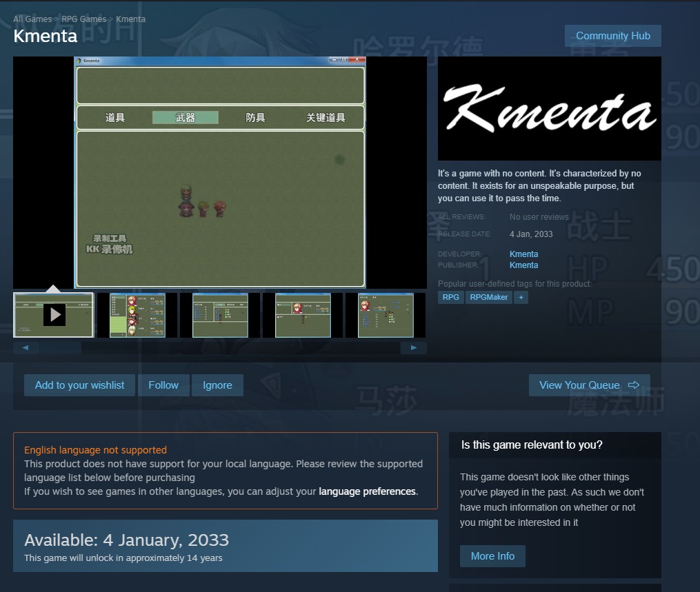
Task: Select the 防具 tab in the game video
Action: pos(255,117)
